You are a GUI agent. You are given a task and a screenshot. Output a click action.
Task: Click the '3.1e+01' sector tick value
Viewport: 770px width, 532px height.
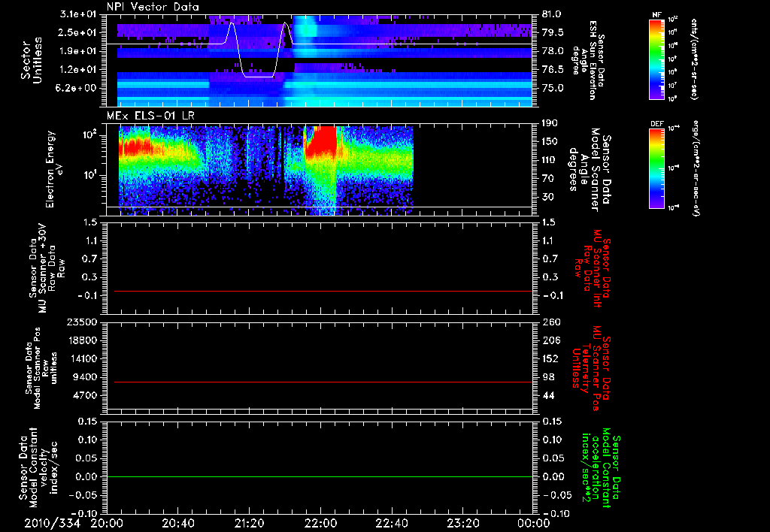(x=79, y=14)
